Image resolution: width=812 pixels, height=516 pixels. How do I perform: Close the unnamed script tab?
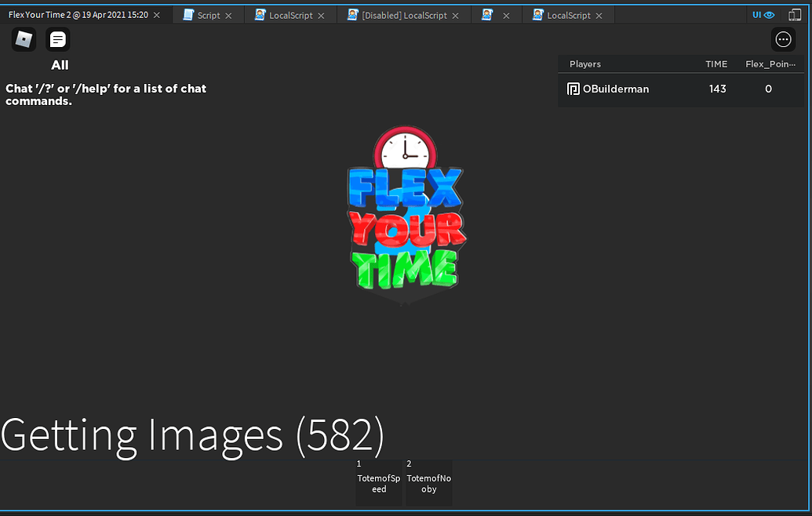tap(506, 16)
